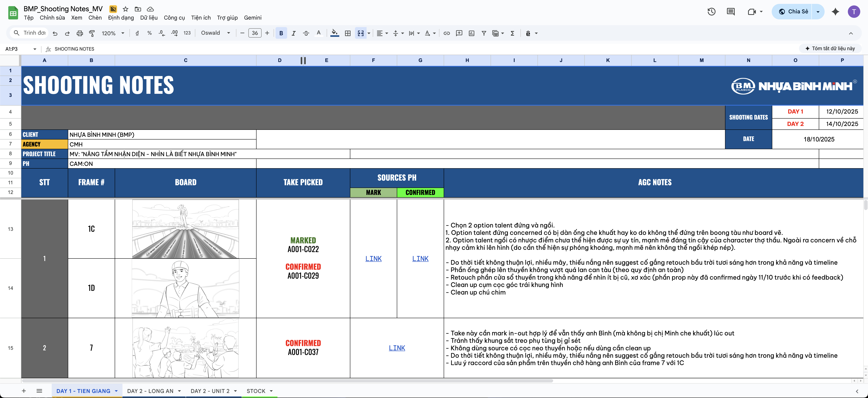Toggle italic formatting button
Screen dimensions: 868x398
294,33
